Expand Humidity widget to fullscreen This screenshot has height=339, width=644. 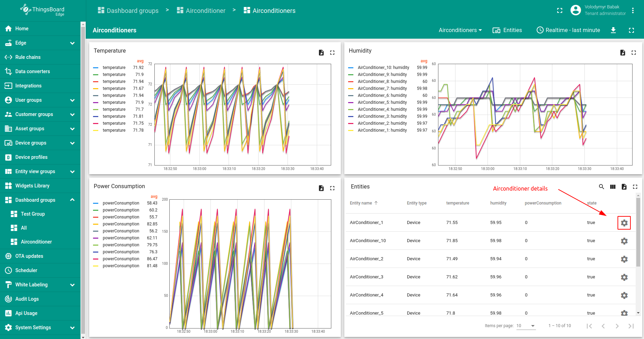click(x=634, y=53)
